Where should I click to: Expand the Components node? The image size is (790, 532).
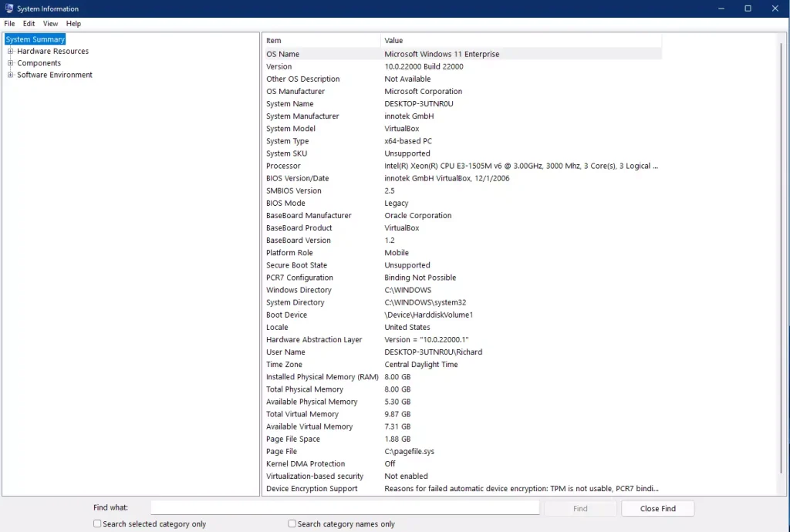[10, 63]
